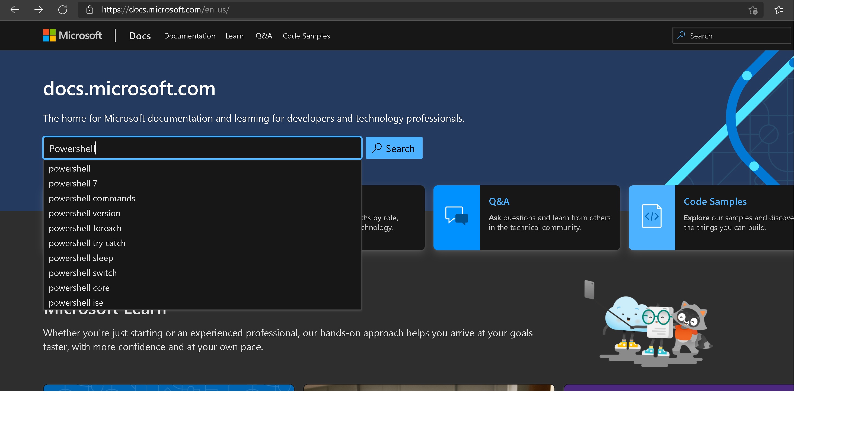This screenshot has height=439, width=868.
Task: Click inside the Powershell search box
Action: tap(202, 148)
